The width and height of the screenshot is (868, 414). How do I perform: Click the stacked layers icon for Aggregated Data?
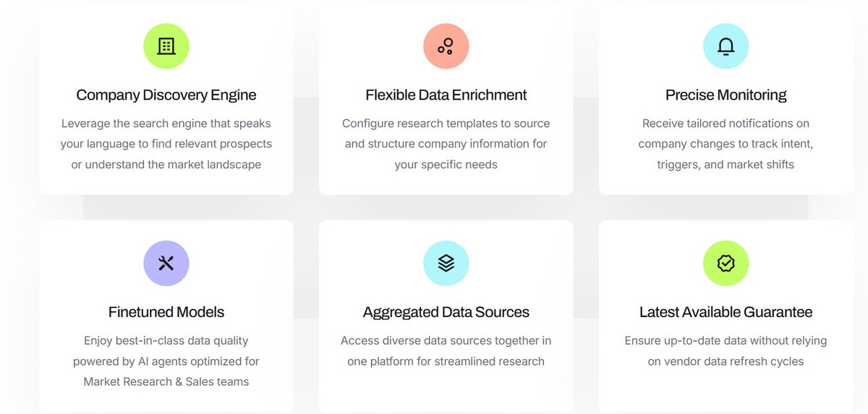446,263
